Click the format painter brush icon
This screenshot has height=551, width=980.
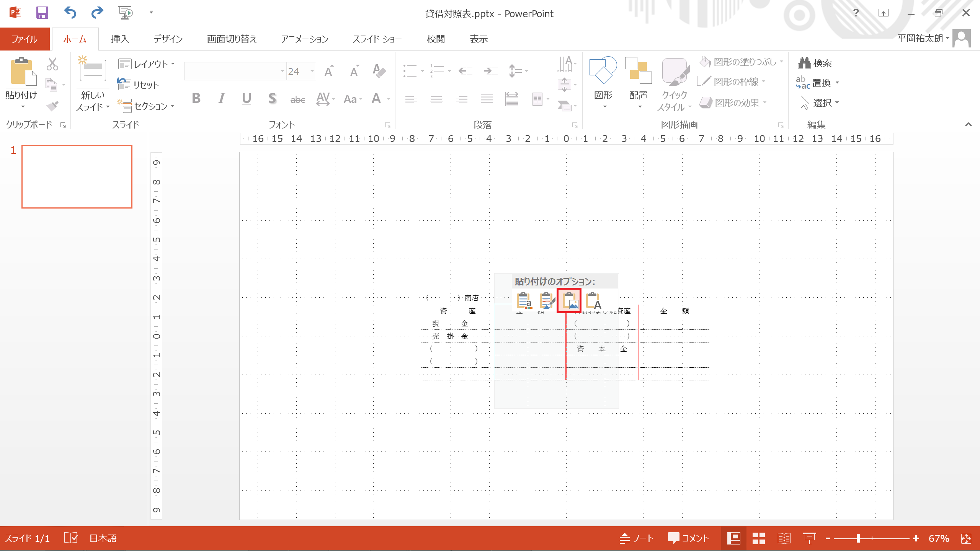[52, 105]
